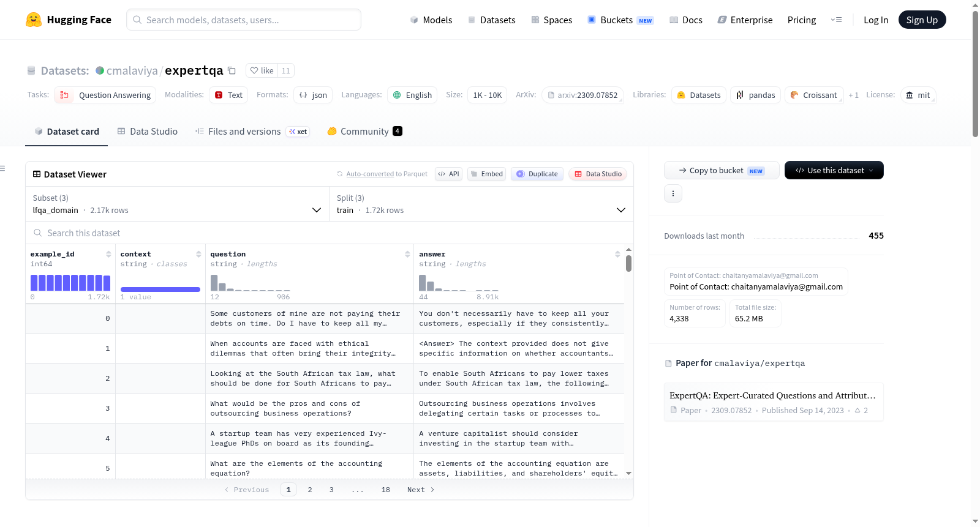Jump to page 18 of results
This screenshot has width=980, height=527.
coord(386,490)
